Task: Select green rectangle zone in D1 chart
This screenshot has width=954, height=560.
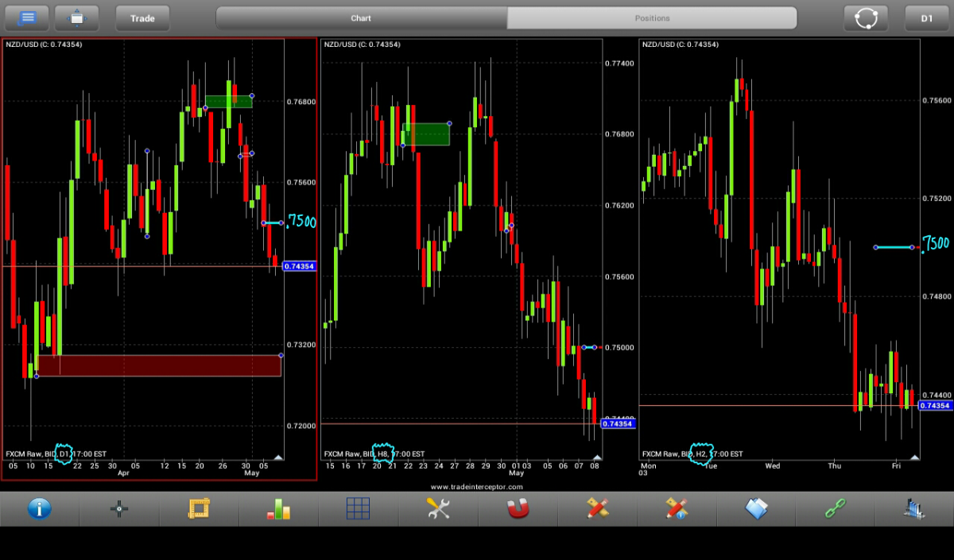Action: coord(228,102)
